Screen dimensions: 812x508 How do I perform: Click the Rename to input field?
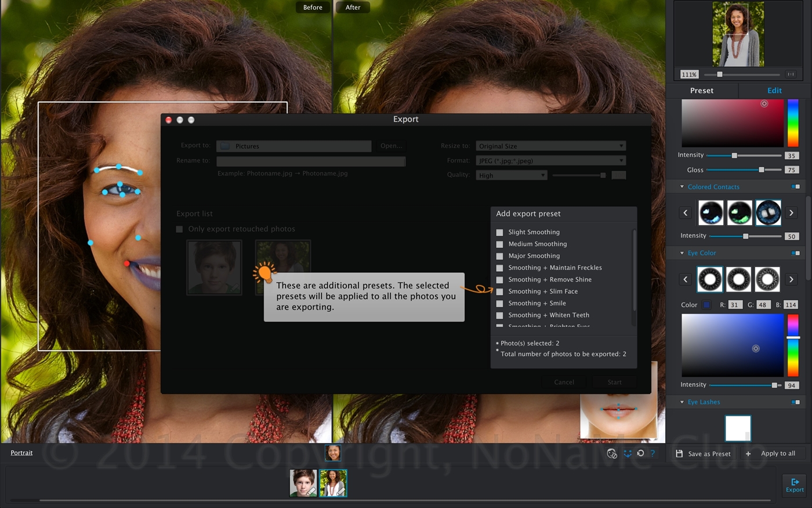click(x=311, y=161)
